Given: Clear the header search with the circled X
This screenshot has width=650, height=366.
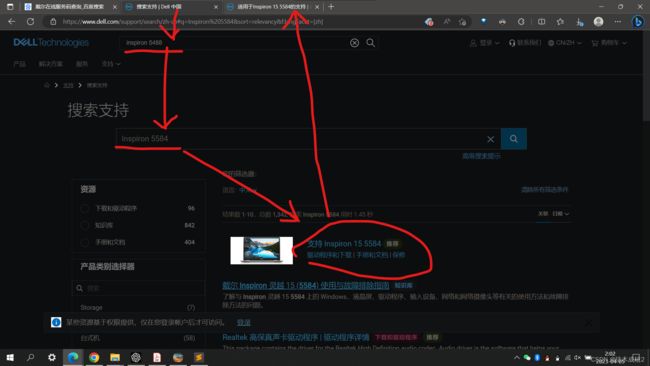Looking at the screenshot, I should coord(354,43).
